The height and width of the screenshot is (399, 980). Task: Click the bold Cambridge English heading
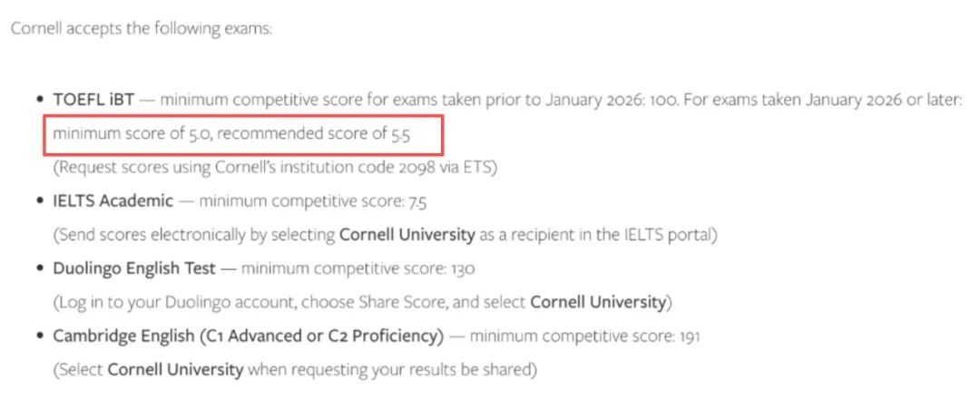248,336
